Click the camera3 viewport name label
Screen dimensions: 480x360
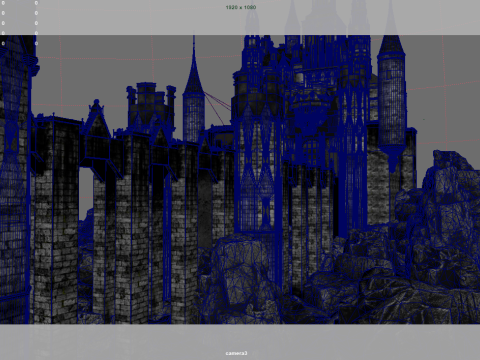coord(236,353)
